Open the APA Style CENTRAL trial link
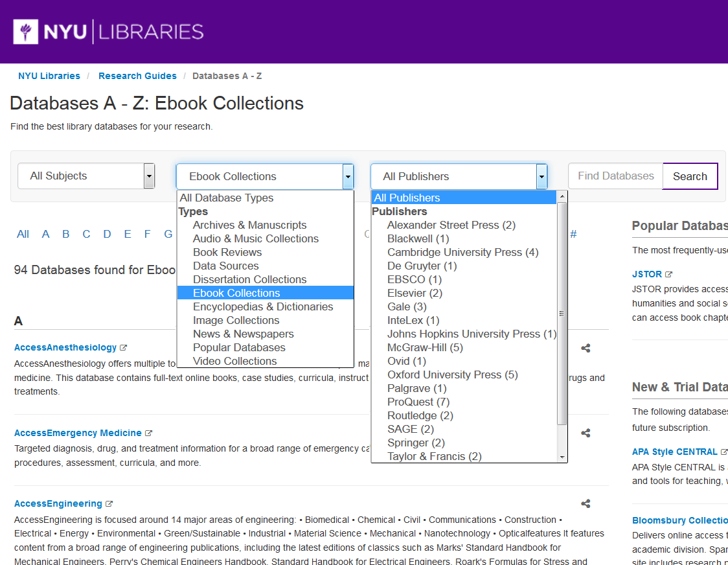 tap(675, 452)
